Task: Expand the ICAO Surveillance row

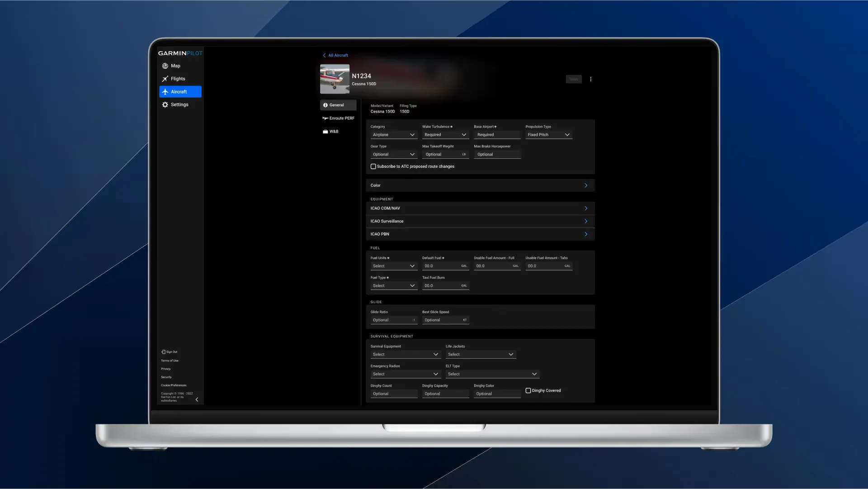Action: click(480, 221)
